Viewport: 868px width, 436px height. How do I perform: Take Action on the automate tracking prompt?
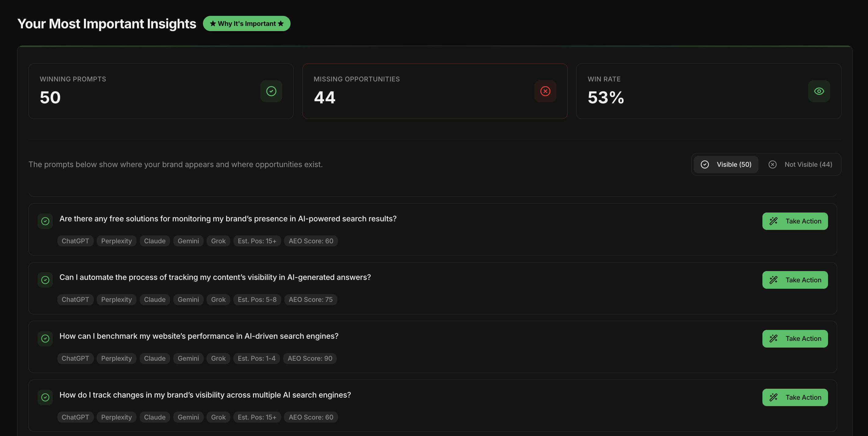point(794,280)
